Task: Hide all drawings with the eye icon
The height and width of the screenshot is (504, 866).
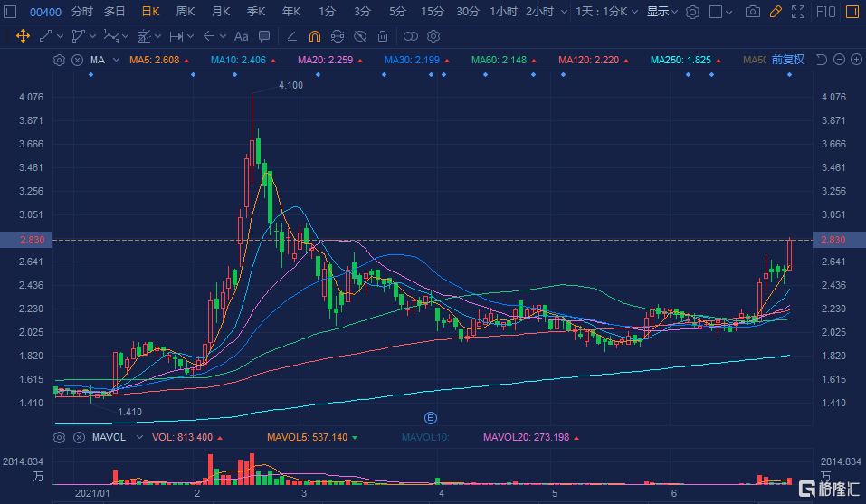Action: (359, 36)
